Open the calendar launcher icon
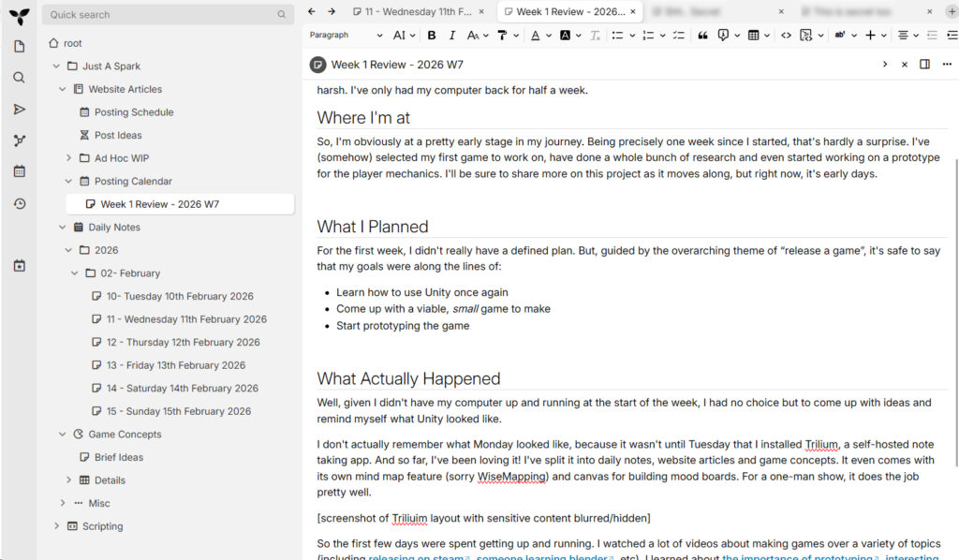This screenshot has width=959, height=560. (x=20, y=171)
